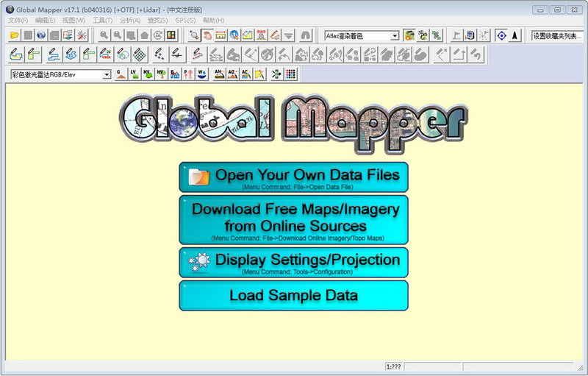
Task: Open the 工具(T) menu
Action: (102, 21)
